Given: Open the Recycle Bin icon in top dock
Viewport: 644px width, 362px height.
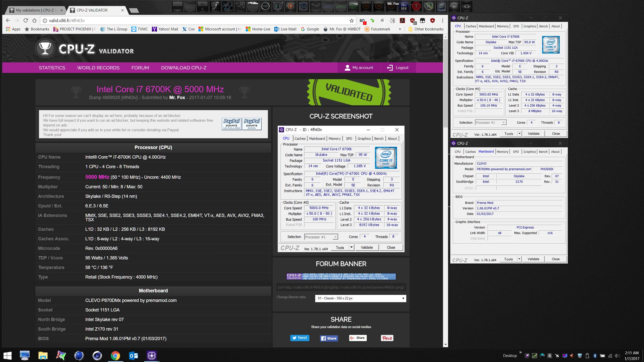Looking at the screenshot, I should (466, 6).
